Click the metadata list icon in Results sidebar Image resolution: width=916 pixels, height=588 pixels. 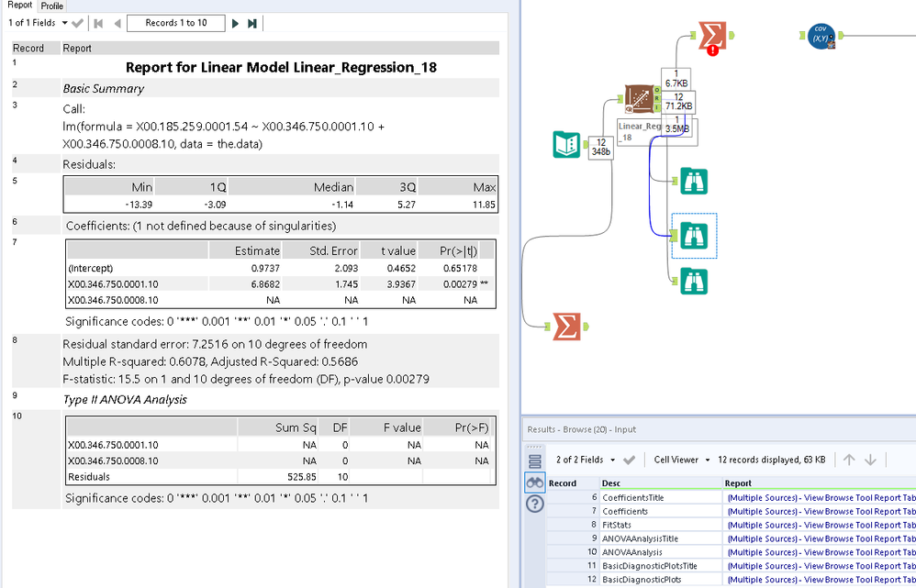click(x=534, y=461)
